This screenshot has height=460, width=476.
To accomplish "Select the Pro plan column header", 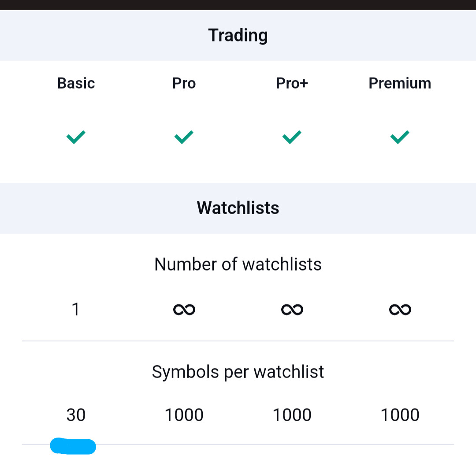I will pos(184,83).
